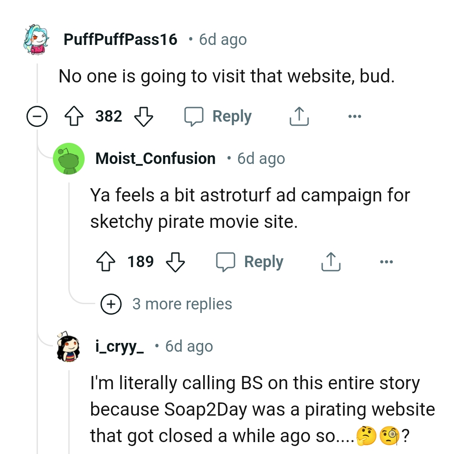Share Moist_Confusion's reply
The height and width of the screenshot is (454, 476).
point(331,261)
